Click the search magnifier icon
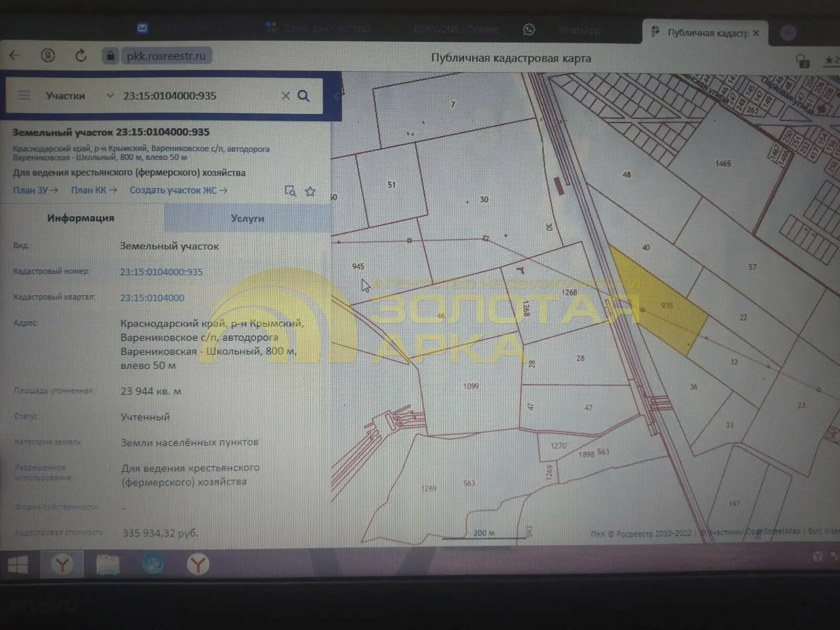The width and height of the screenshot is (840, 630). [x=303, y=96]
